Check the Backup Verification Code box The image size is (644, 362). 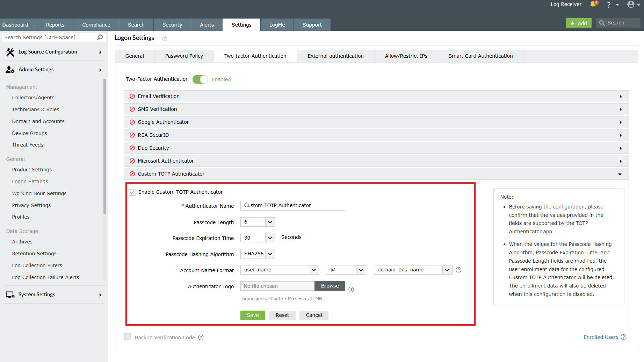click(x=128, y=337)
